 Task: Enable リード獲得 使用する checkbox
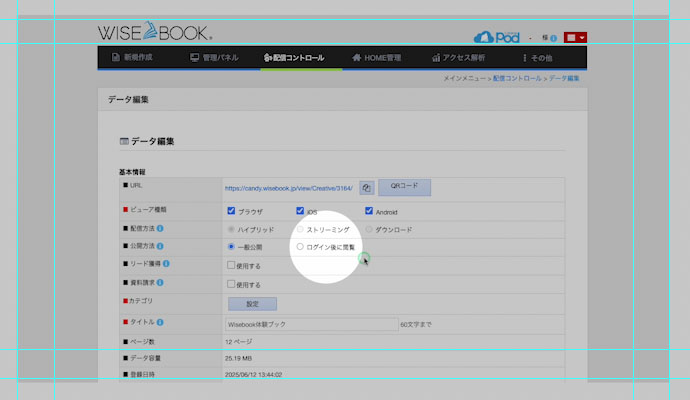[x=232, y=266]
